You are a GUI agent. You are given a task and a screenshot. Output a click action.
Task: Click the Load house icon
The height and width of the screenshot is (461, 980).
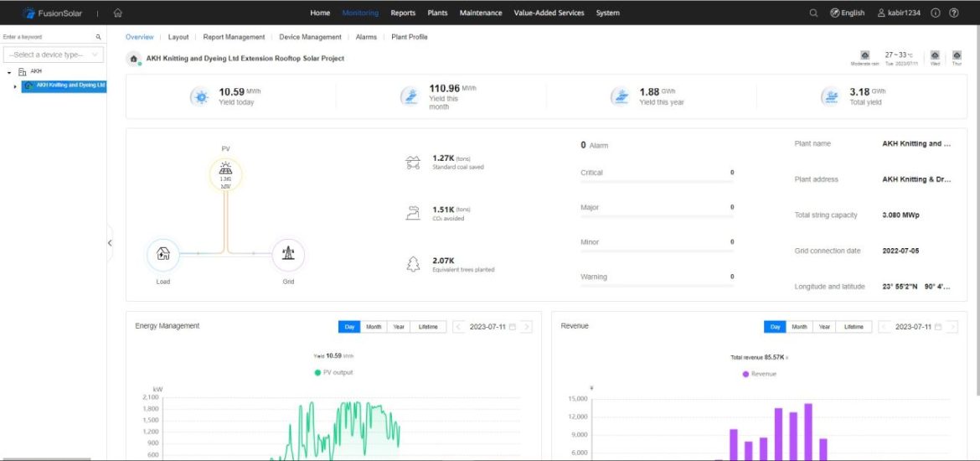point(163,254)
